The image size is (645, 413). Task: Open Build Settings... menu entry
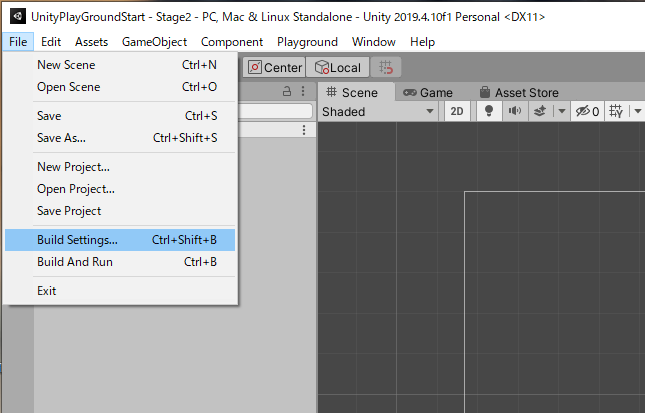pos(120,240)
